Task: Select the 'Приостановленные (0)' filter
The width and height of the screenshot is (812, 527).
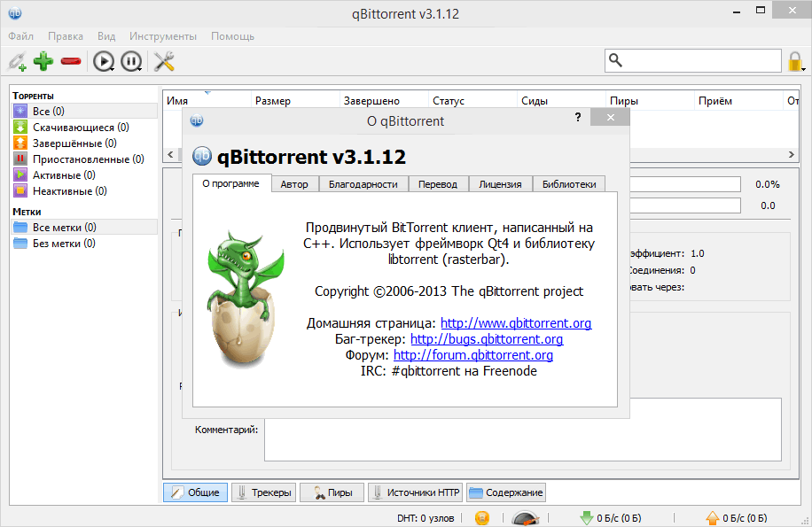Action: tap(84, 159)
